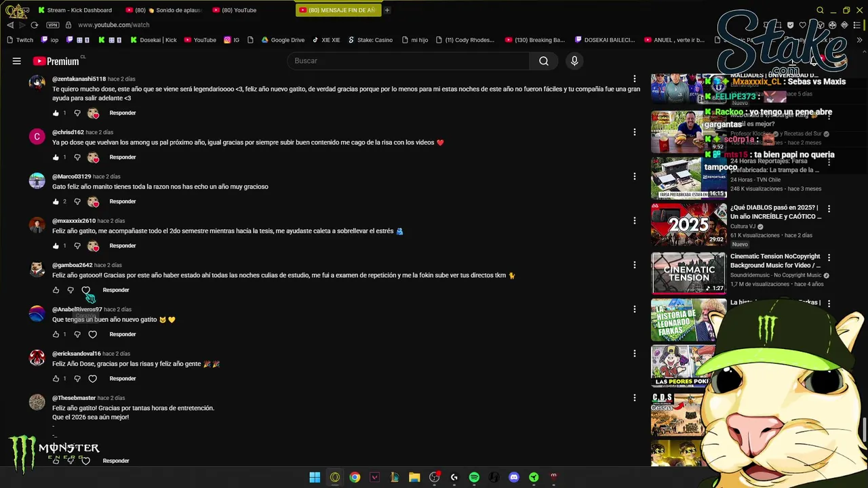Open options menu for @ericksandoval16 comment
868x488 pixels.
[x=635, y=354]
